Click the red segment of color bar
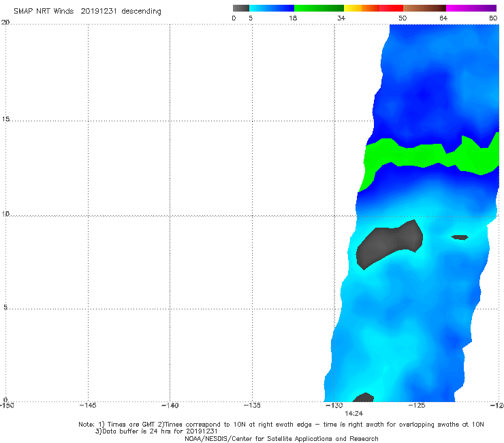Viewport: 504px width, 443px height. coord(391,8)
